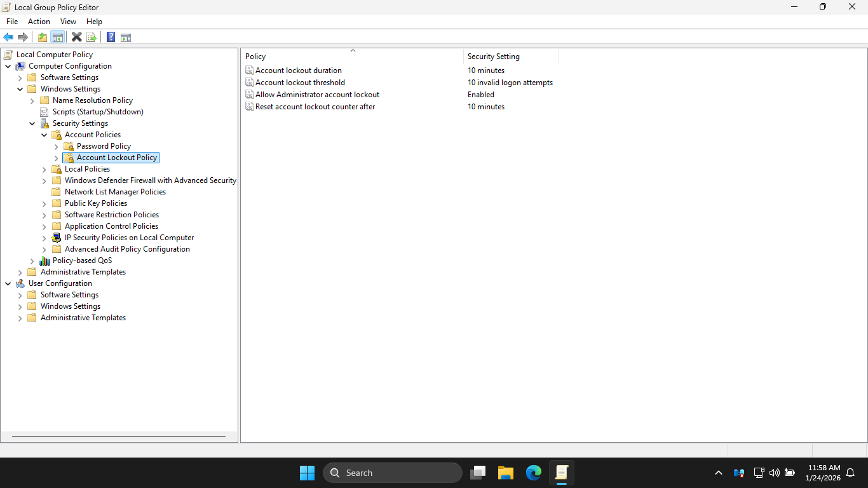Viewport: 868px width, 488px height.
Task: Select Account lockout threshold policy
Action: (x=300, y=83)
